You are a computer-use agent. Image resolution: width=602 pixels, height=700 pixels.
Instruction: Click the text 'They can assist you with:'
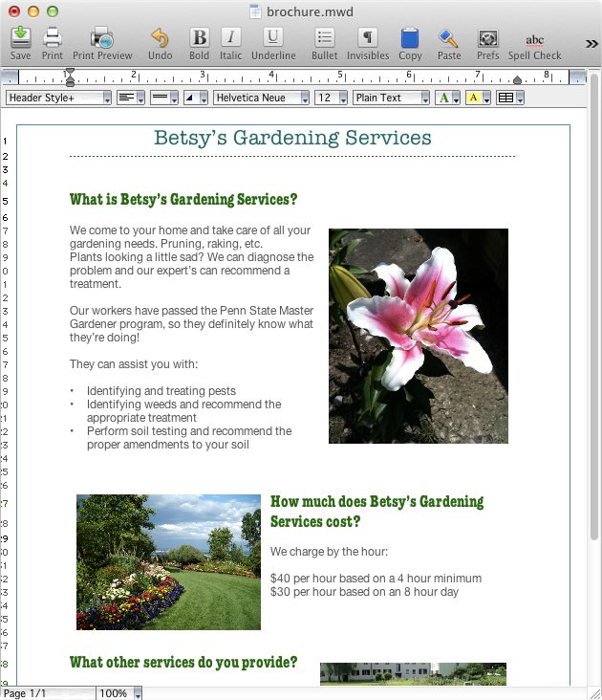click(134, 363)
